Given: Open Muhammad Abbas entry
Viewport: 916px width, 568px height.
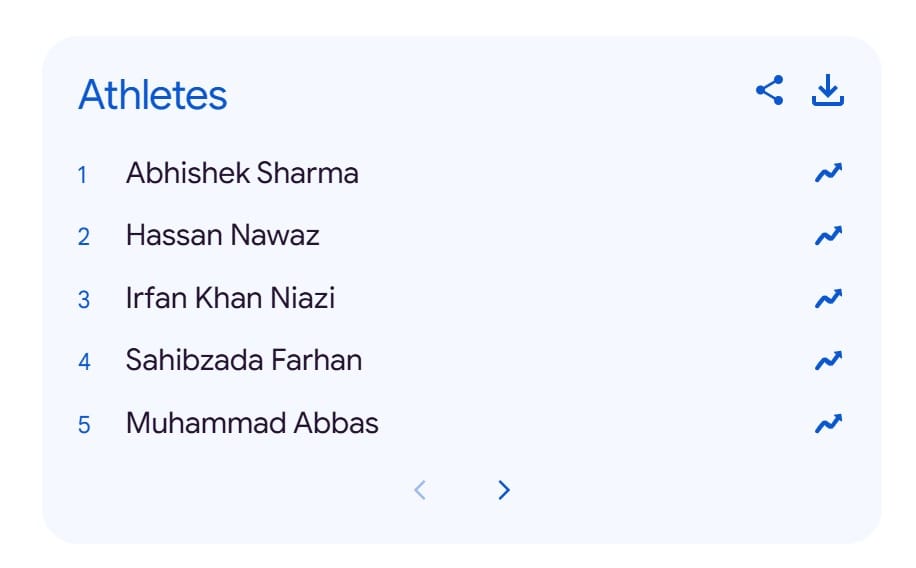Looking at the screenshot, I should (252, 423).
